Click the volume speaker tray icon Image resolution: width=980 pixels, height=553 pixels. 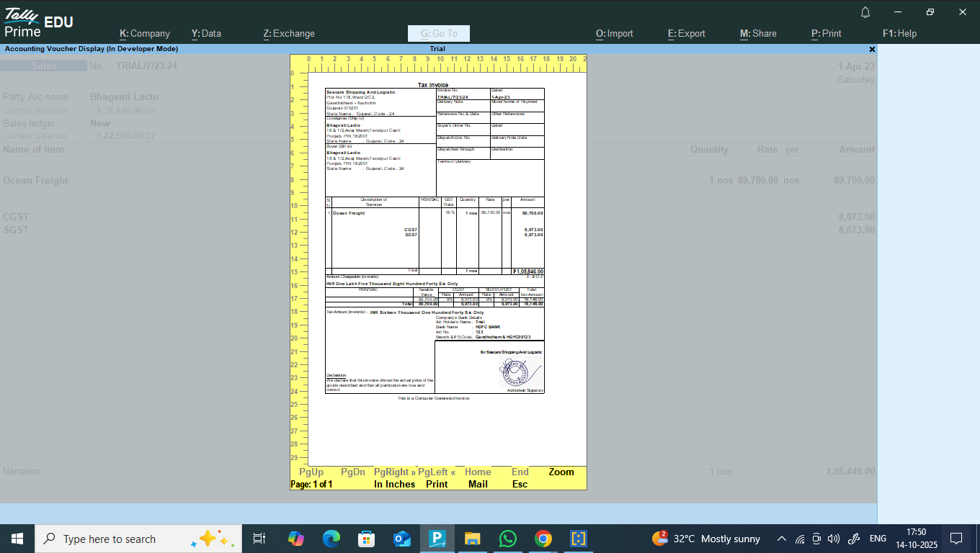(834, 539)
